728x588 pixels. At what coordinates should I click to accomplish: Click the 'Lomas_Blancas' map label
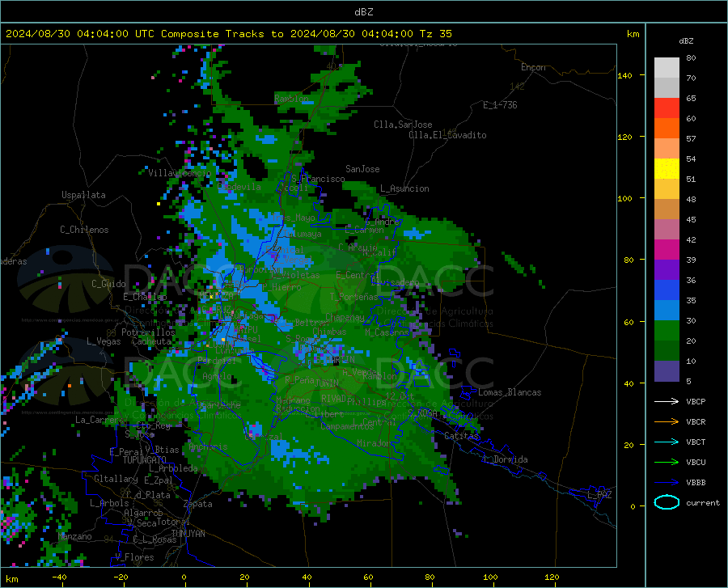click(x=510, y=392)
